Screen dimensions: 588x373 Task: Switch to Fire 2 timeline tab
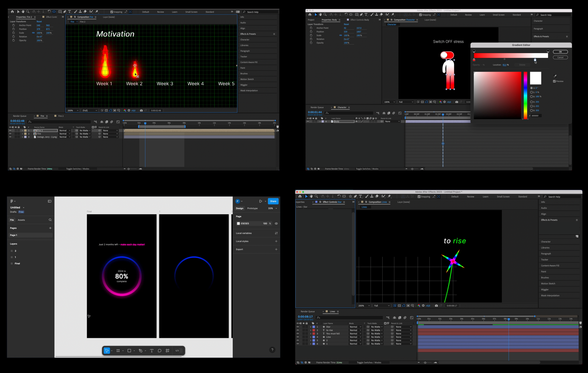pos(61,116)
